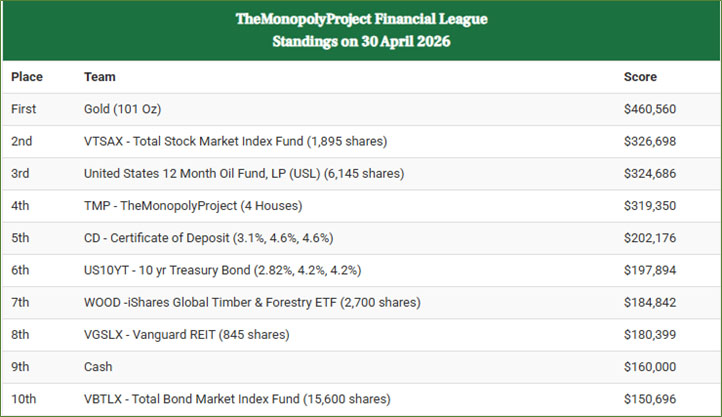Image resolution: width=722 pixels, height=417 pixels.
Task: Click the $319,350 score for TMP
Action: point(650,206)
